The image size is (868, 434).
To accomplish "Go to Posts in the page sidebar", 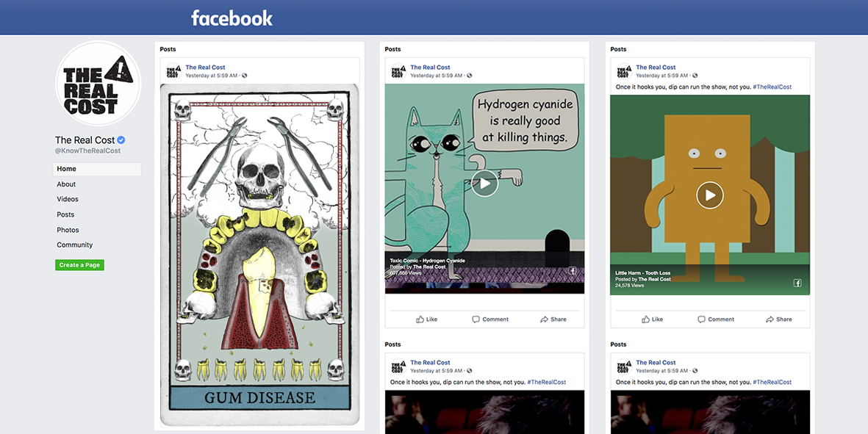I will click(x=65, y=214).
